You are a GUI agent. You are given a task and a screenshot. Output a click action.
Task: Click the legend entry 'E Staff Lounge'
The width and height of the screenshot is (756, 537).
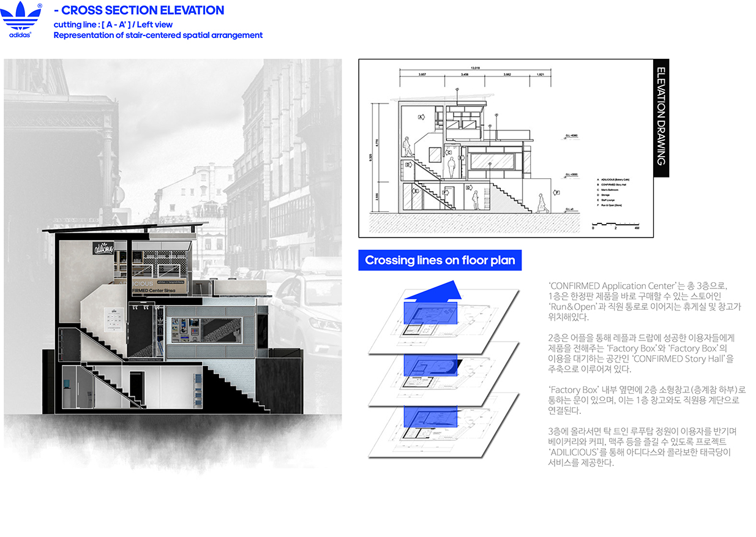(607, 200)
